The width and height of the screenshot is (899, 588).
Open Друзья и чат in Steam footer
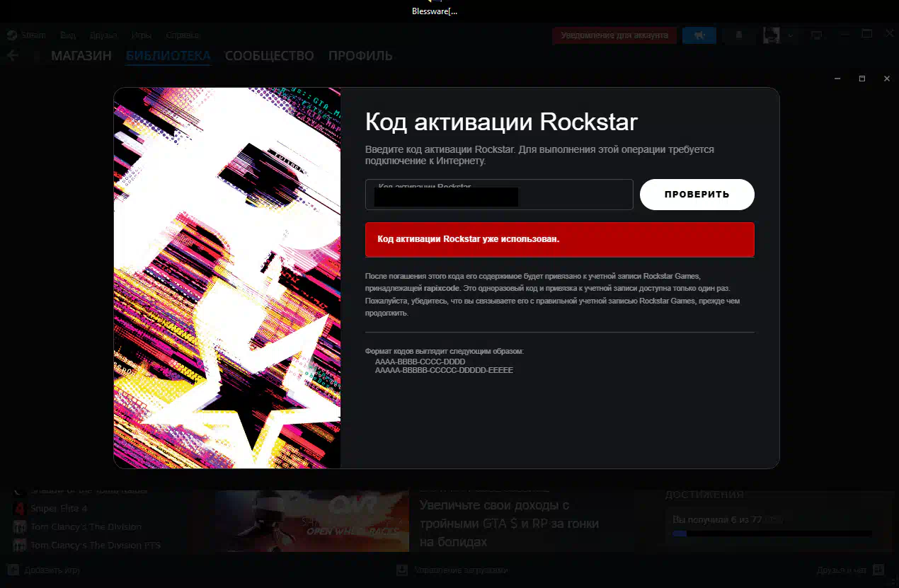(841, 570)
